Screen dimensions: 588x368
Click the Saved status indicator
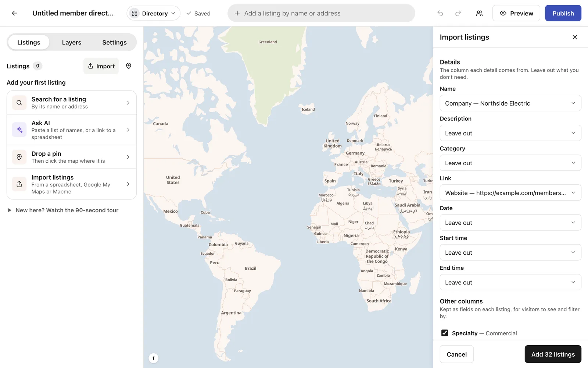(198, 13)
